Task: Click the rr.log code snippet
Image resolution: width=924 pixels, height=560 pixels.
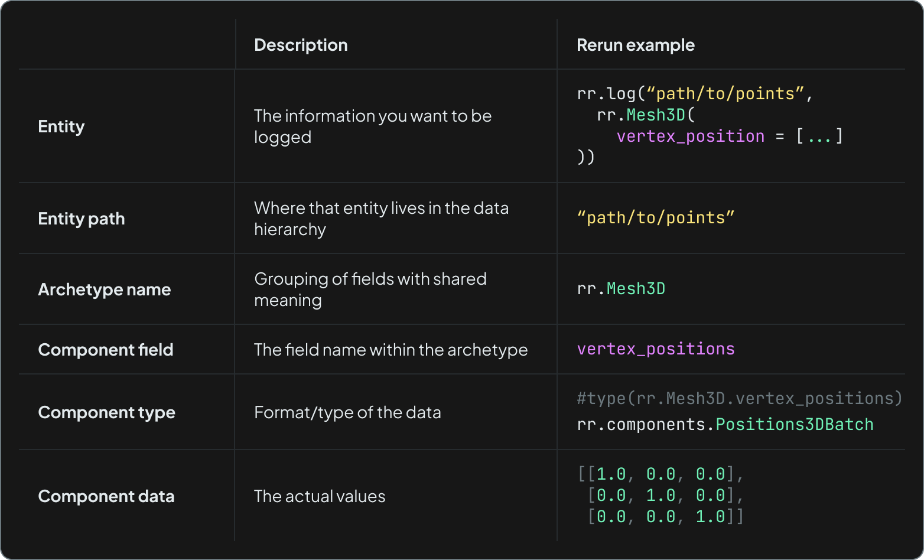Action: pyautogui.click(x=694, y=93)
